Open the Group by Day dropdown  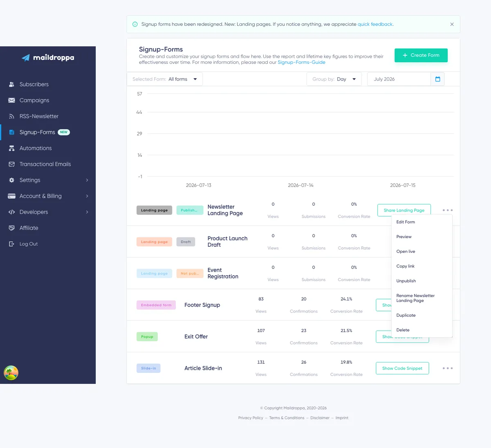pyautogui.click(x=334, y=79)
